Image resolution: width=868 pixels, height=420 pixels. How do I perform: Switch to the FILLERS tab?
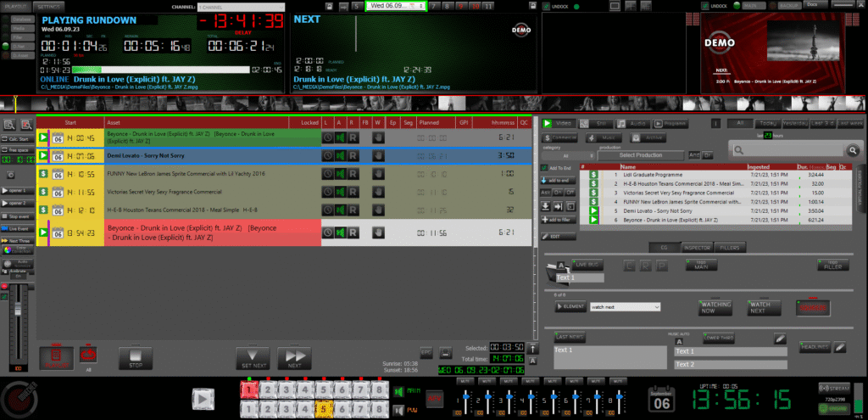[728, 248]
